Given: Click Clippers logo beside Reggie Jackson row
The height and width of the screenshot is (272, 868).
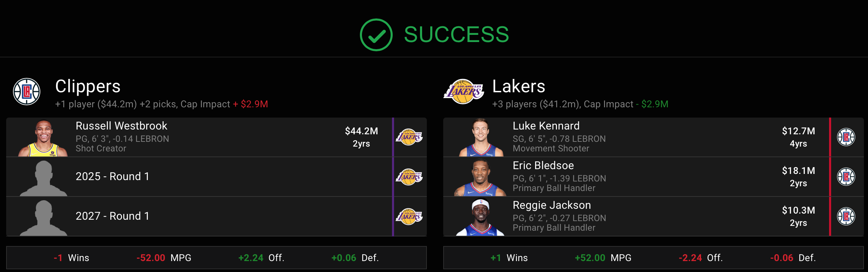Looking at the screenshot, I should [846, 216].
